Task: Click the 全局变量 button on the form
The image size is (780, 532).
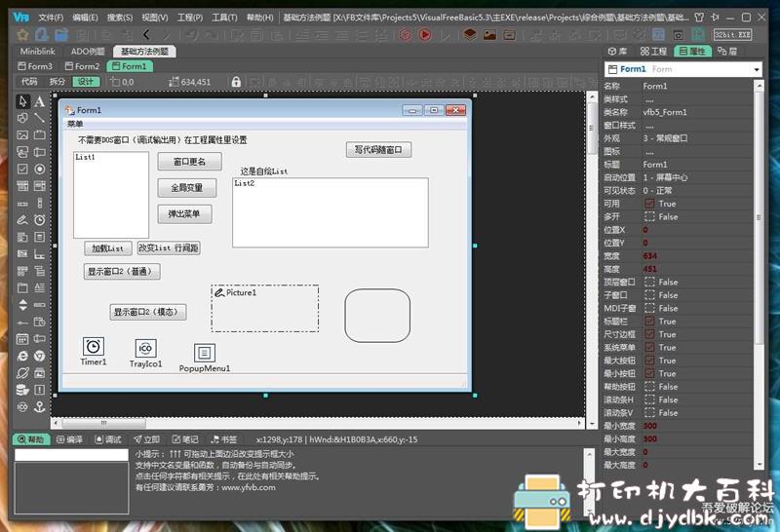Action: pyautogui.click(x=187, y=188)
